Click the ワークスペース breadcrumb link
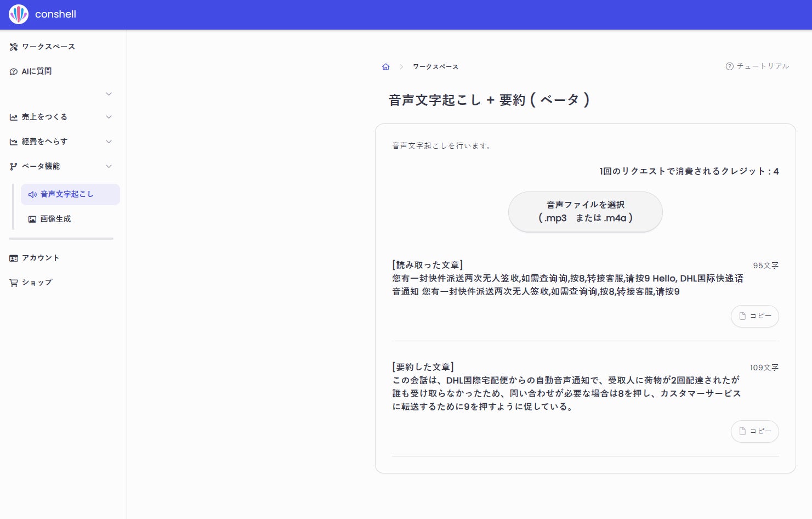Screen dimensions: 812x519 click(435, 66)
